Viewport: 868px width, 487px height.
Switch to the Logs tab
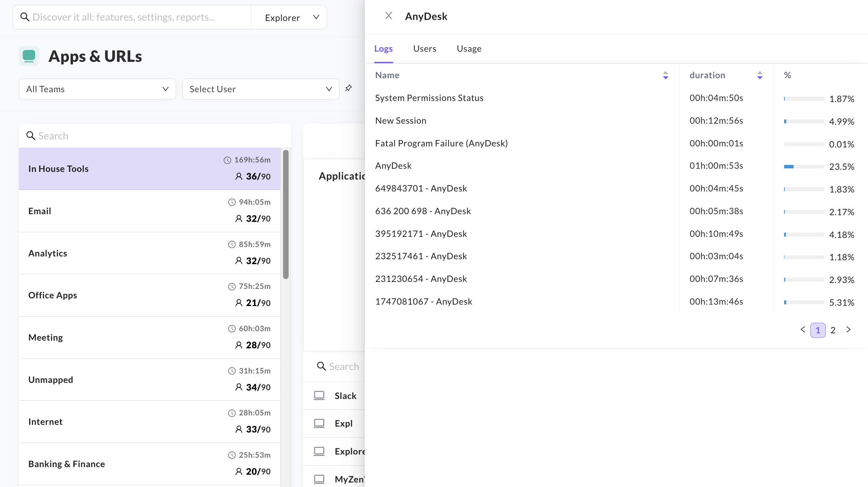(383, 49)
